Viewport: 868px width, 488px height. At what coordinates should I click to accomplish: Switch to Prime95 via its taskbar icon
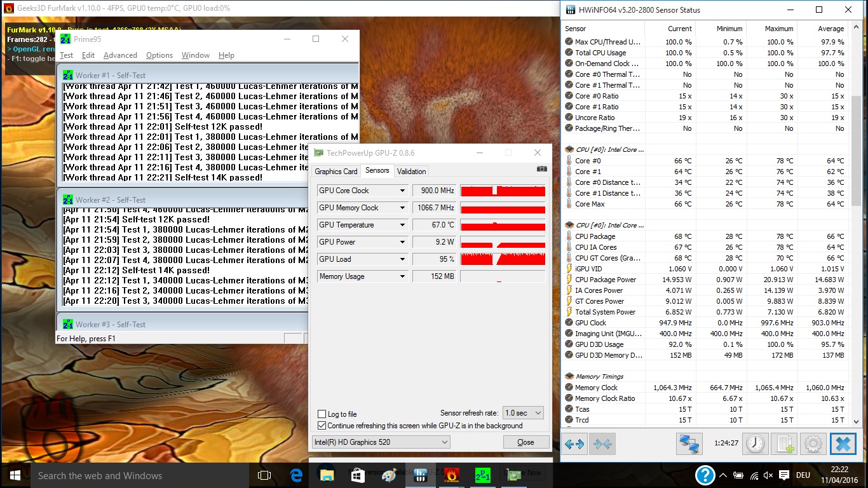tap(483, 475)
